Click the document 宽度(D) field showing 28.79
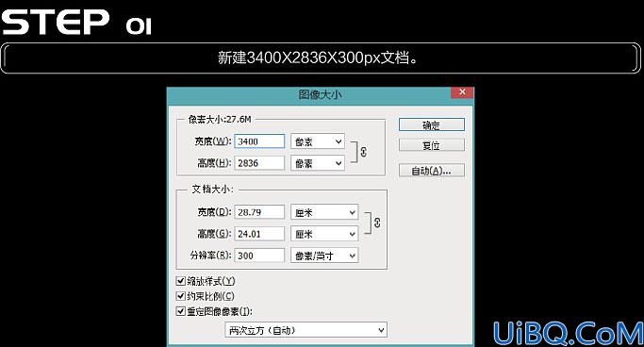 tap(259, 212)
